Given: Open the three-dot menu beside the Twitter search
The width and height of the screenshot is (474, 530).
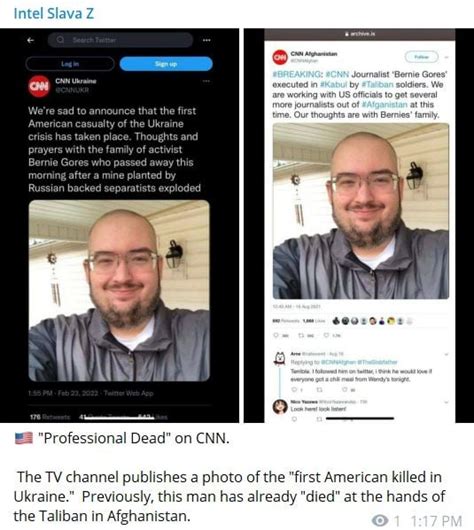Looking at the screenshot, I should [x=207, y=40].
